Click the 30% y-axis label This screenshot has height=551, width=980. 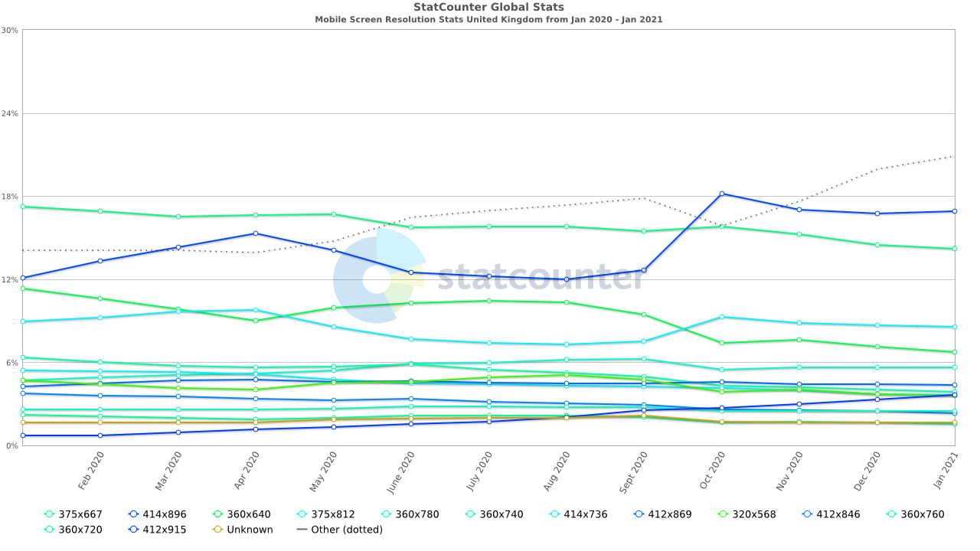pyautogui.click(x=10, y=31)
